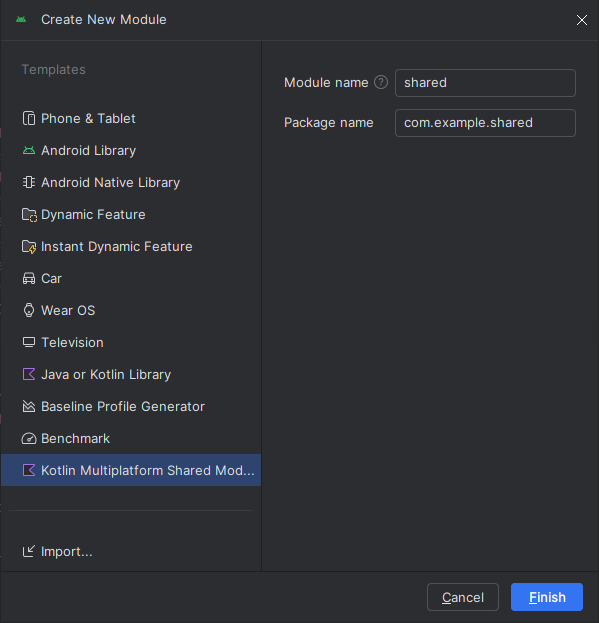Screen dimensions: 599x623
Task: Select the Dynamic Feature folder icon
Action: click(29, 215)
